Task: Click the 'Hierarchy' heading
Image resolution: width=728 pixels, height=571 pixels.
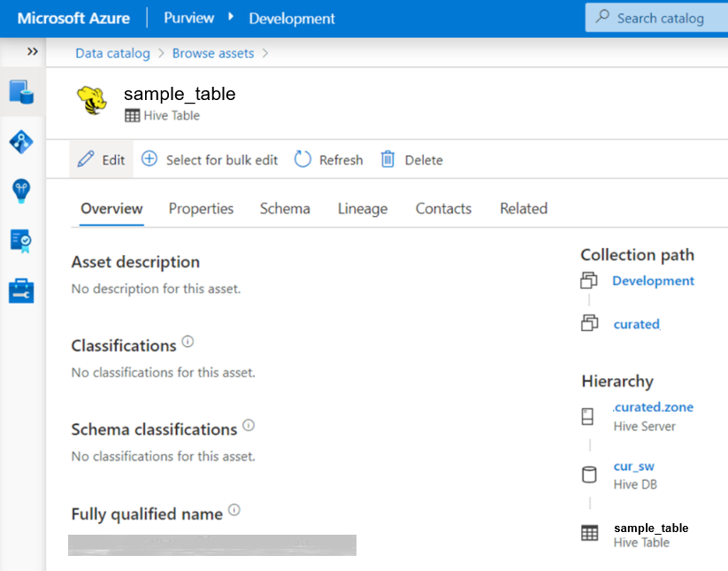Action: (x=617, y=381)
